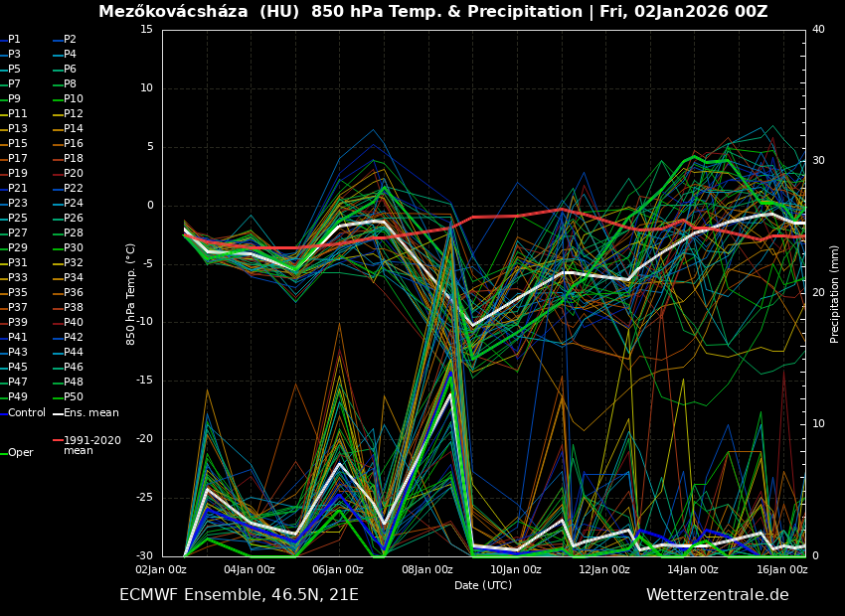Click the Control legend entry
The width and height of the screenshot is (845, 616).
pos(27,412)
